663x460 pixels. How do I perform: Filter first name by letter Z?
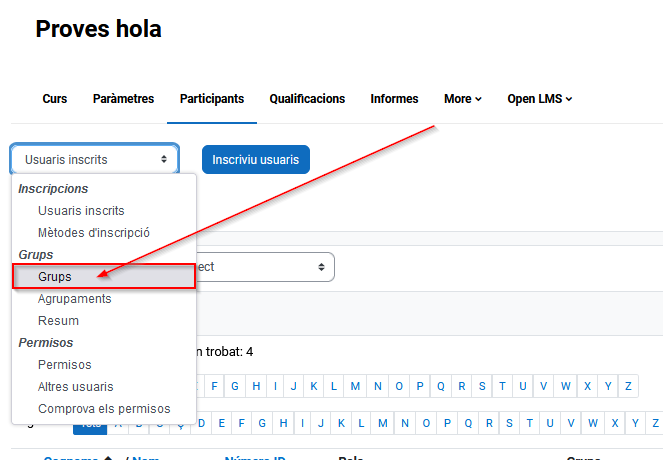click(x=628, y=386)
